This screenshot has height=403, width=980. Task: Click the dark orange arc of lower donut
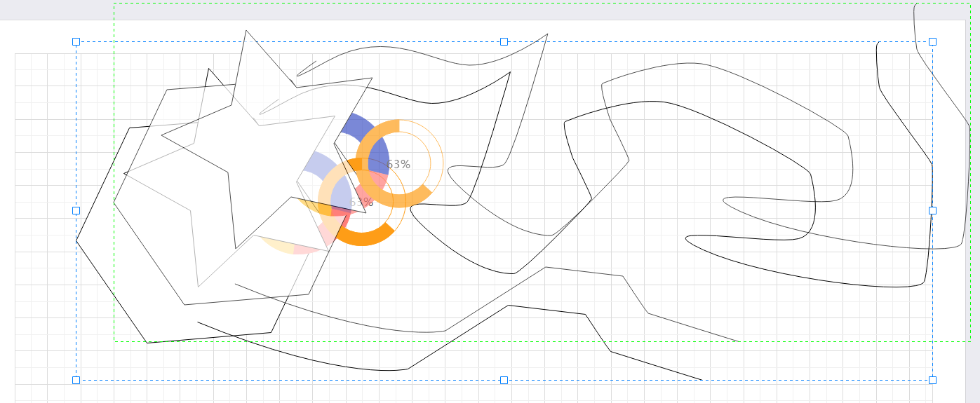tap(365, 238)
